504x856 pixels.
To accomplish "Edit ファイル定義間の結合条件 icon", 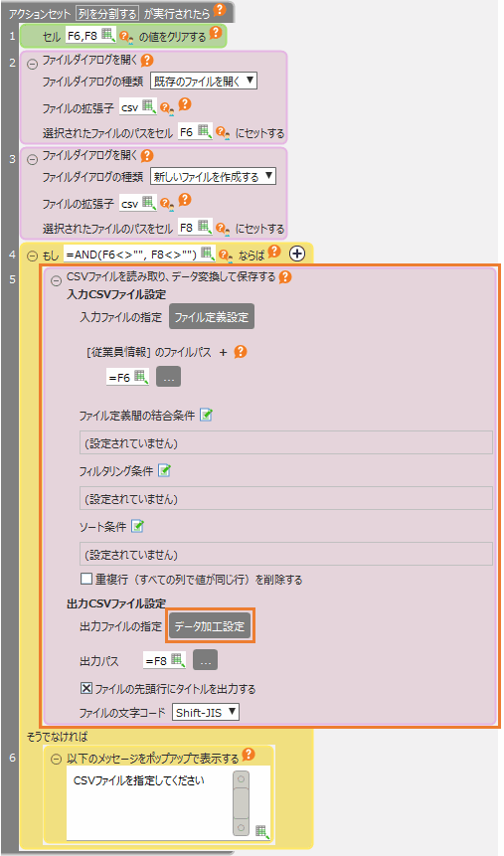I will [206, 415].
